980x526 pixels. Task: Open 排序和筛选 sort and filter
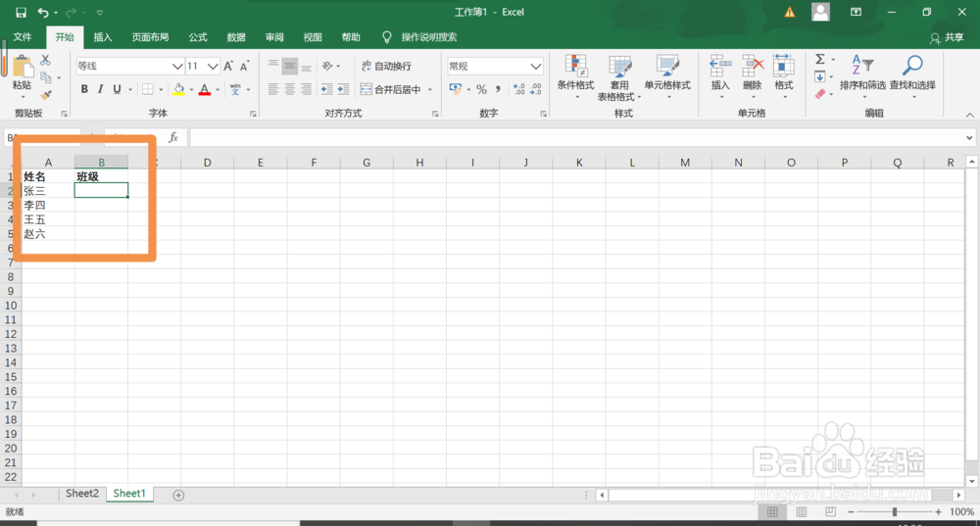[862, 76]
